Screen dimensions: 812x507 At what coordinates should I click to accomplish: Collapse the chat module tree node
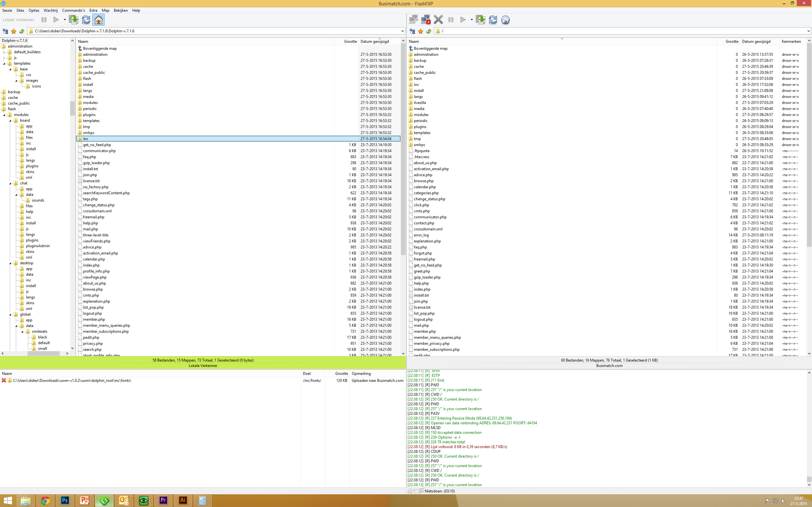point(10,183)
